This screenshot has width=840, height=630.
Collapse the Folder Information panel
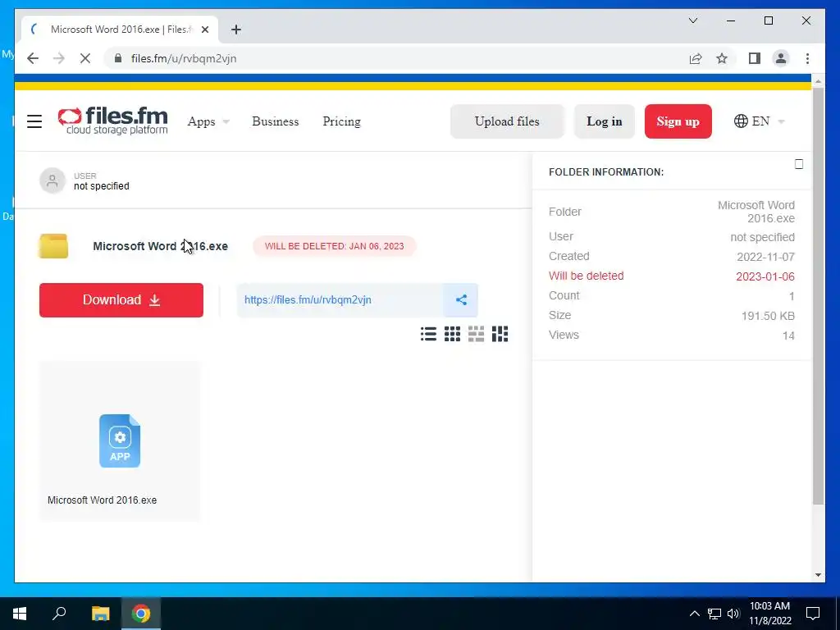click(x=799, y=164)
